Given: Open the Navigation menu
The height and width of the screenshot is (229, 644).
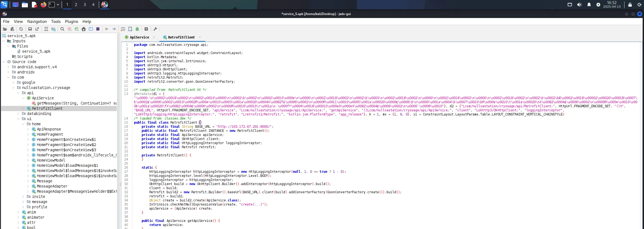Looking at the screenshot, I should (37, 22).
